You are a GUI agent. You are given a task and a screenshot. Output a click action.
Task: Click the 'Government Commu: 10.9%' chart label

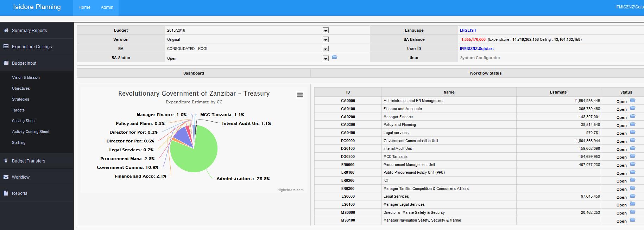[x=127, y=167]
